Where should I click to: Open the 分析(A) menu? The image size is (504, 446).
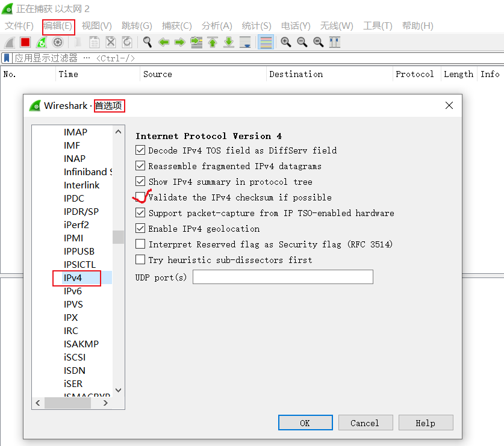217,26
